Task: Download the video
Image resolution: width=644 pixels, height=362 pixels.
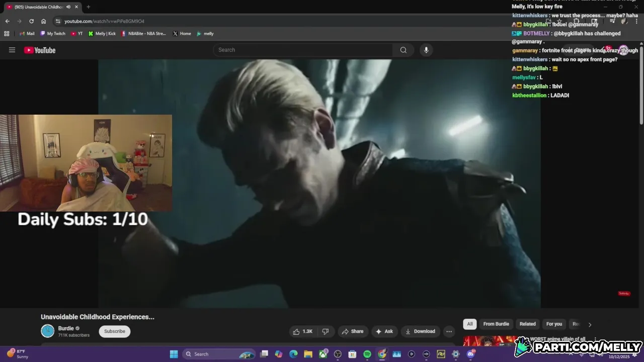Action: pos(420,331)
